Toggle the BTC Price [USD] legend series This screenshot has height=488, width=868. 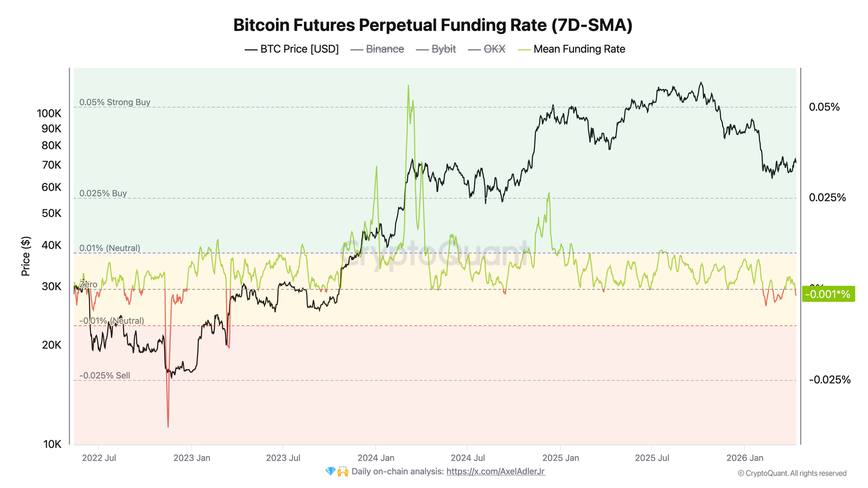pyautogui.click(x=299, y=49)
